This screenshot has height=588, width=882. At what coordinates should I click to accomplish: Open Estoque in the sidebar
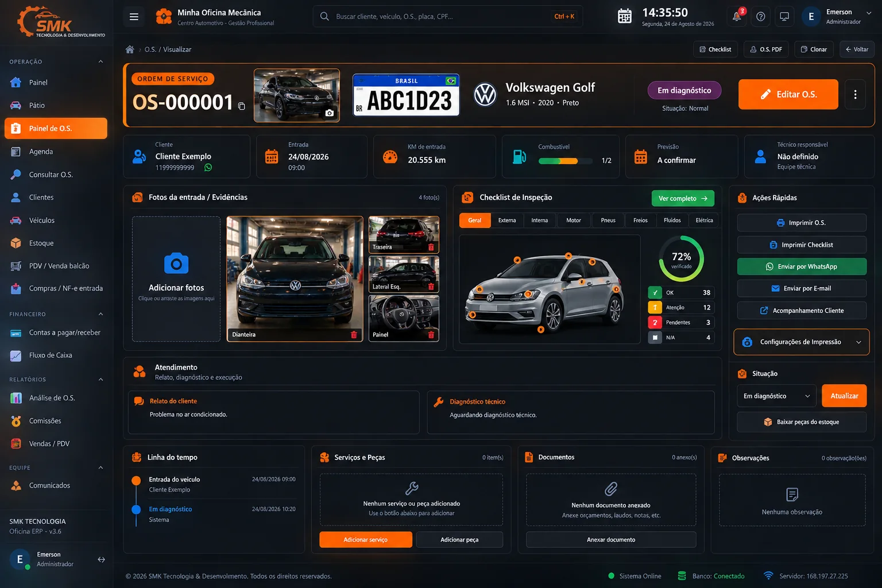[56, 243]
